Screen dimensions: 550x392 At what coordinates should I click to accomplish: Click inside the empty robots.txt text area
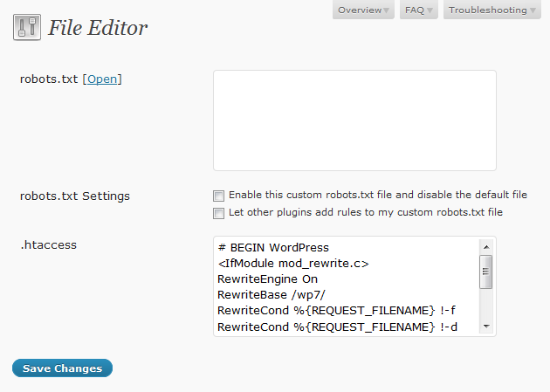point(354,120)
